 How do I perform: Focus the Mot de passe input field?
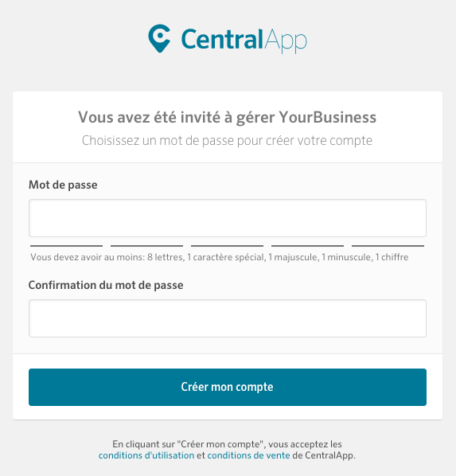[x=228, y=218]
